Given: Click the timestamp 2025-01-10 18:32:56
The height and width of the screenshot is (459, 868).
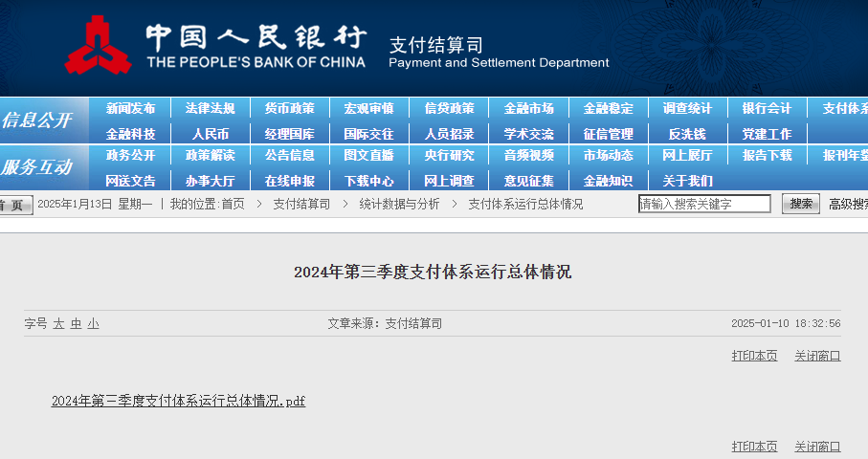Looking at the screenshot, I should 786,323.
